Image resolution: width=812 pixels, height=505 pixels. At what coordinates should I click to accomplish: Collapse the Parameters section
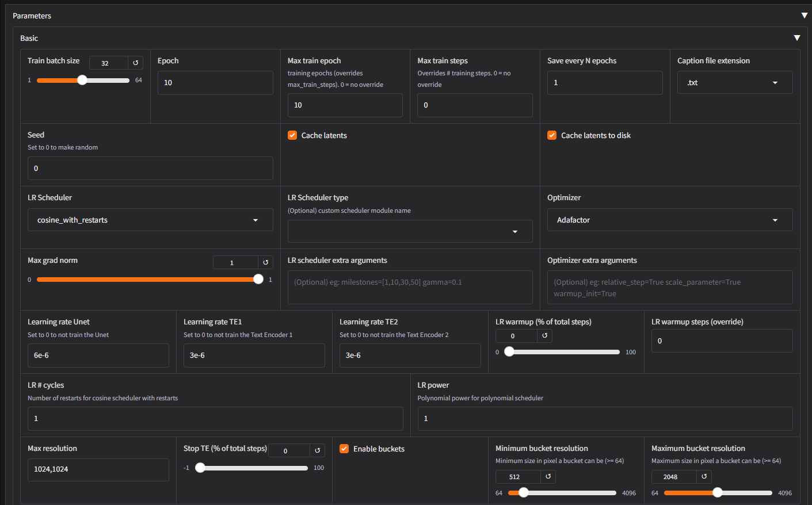click(x=804, y=16)
